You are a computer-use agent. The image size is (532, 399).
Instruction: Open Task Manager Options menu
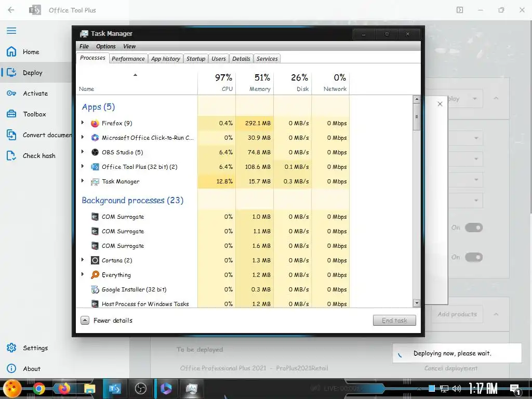[x=106, y=46]
